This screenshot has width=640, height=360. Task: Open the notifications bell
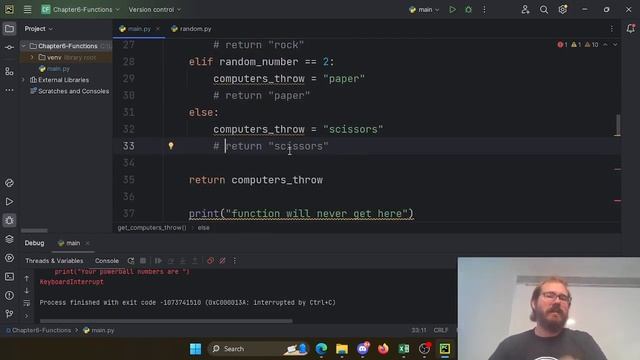tap(631, 29)
